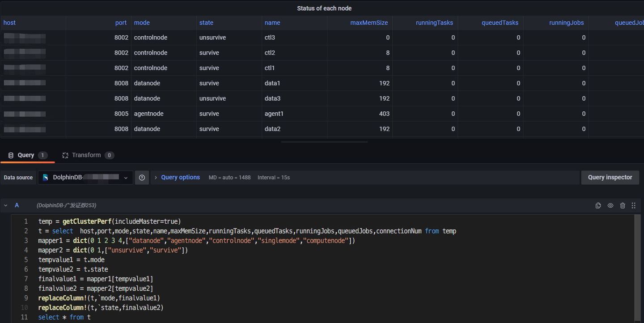Sort the table by the maxMemSize column
644x323 pixels.
pos(369,23)
